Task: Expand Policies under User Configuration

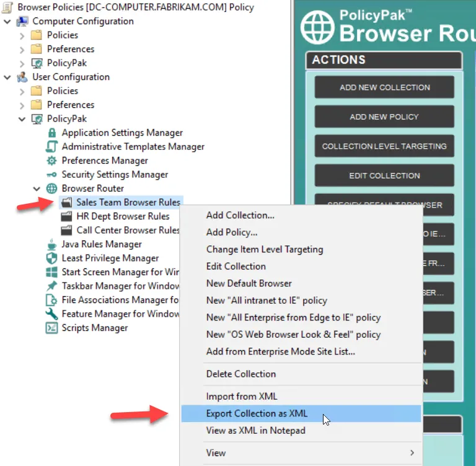Action: 22,91
